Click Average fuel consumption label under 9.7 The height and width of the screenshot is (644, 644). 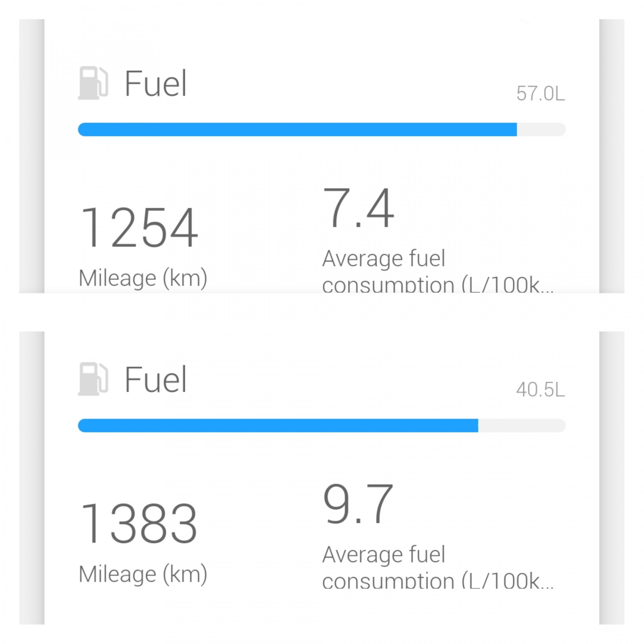click(438, 567)
